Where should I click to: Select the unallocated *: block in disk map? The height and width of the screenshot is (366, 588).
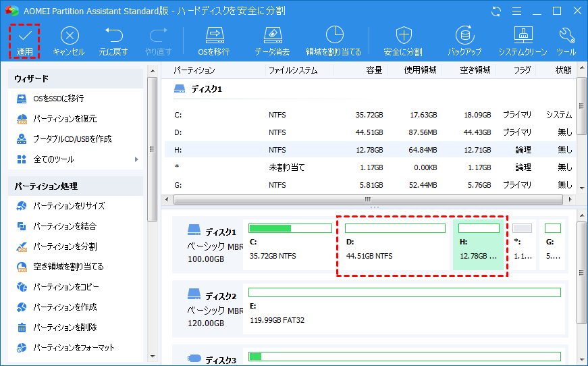pyautogui.click(x=522, y=245)
